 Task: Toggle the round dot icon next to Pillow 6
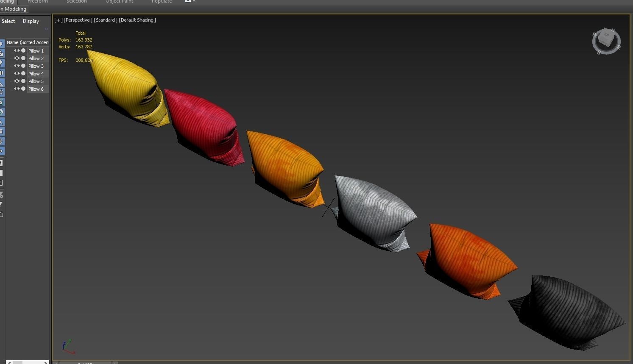point(23,89)
